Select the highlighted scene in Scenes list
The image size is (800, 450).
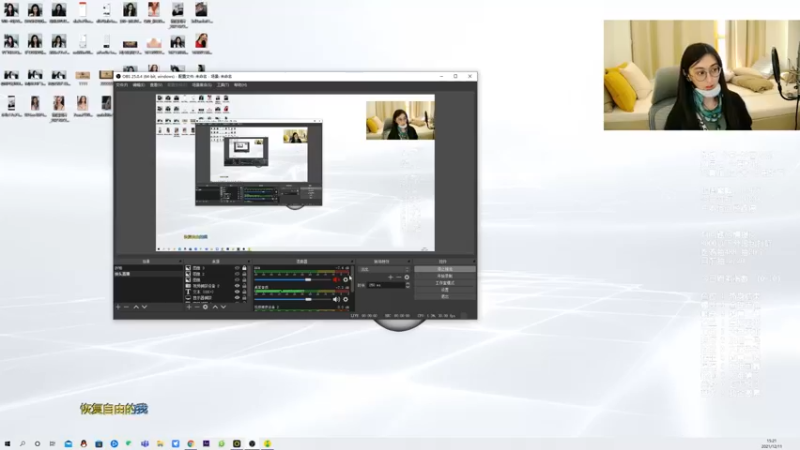[148, 274]
